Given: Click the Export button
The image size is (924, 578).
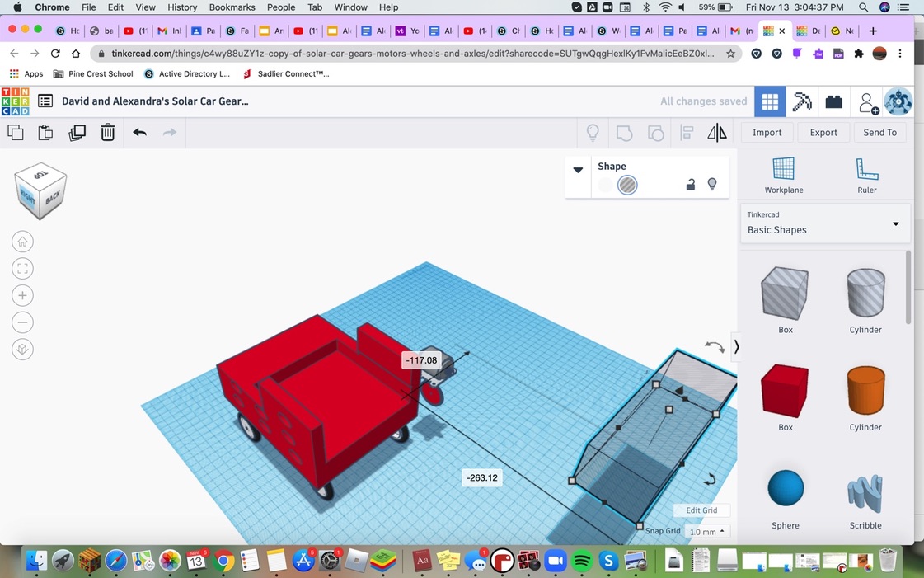Looking at the screenshot, I should pos(823,133).
